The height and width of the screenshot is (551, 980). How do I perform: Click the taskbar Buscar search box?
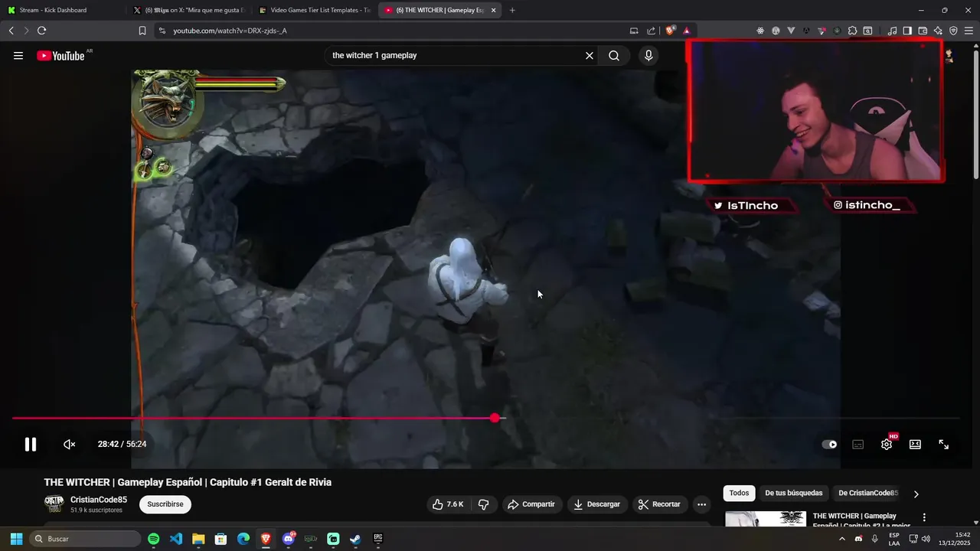[85, 539]
